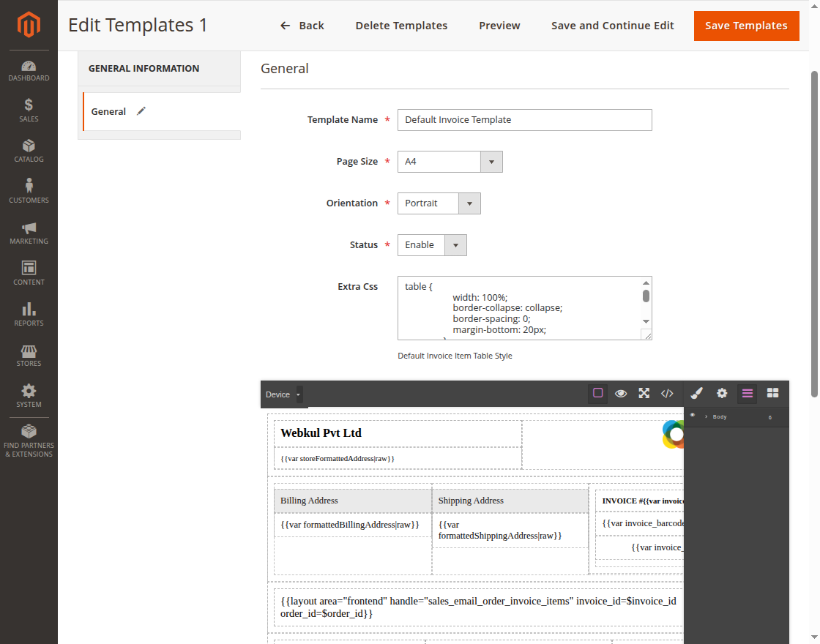Image resolution: width=820 pixels, height=644 pixels.
Task: Select the Shipping Address header cell
Action: 510,501
